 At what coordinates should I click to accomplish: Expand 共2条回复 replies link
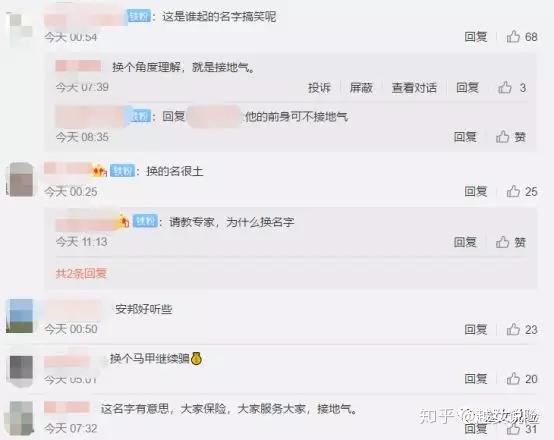pyautogui.click(x=81, y=273)
